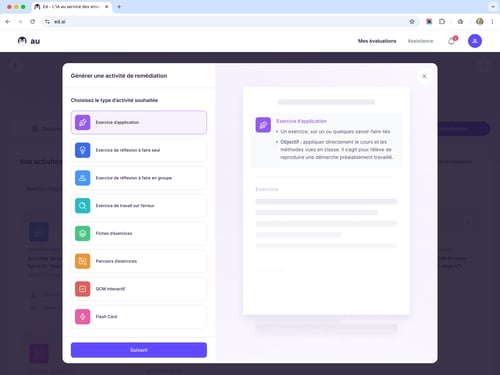500x375 pixels.
Task: Select the Exercice d'application purple pen icon
Action: (83, 122)
